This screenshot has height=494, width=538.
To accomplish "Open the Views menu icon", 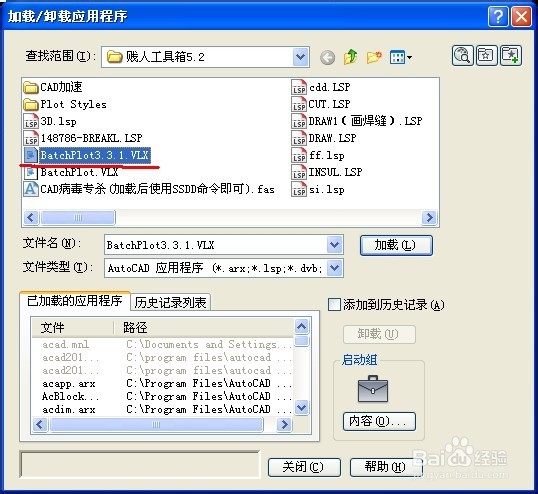I will tap(400, 57).
